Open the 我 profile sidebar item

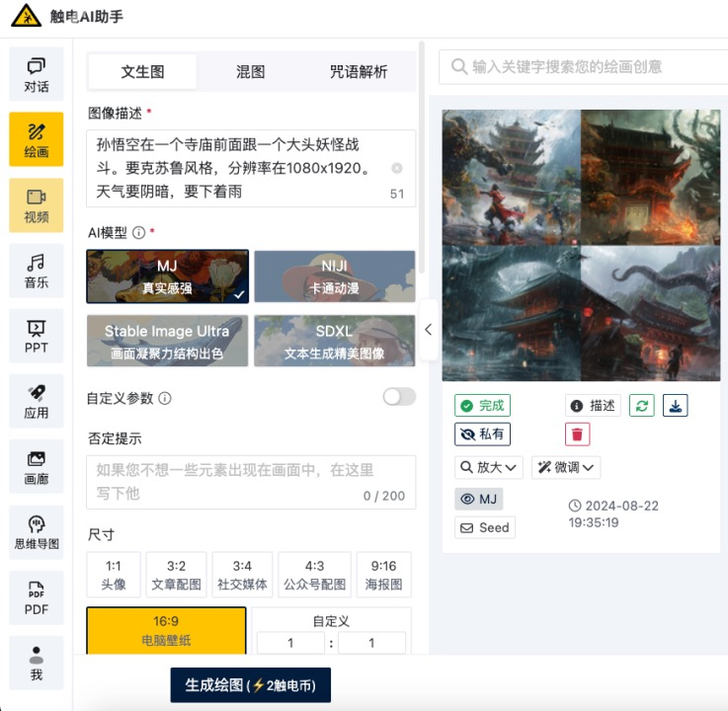click(37, 663)
